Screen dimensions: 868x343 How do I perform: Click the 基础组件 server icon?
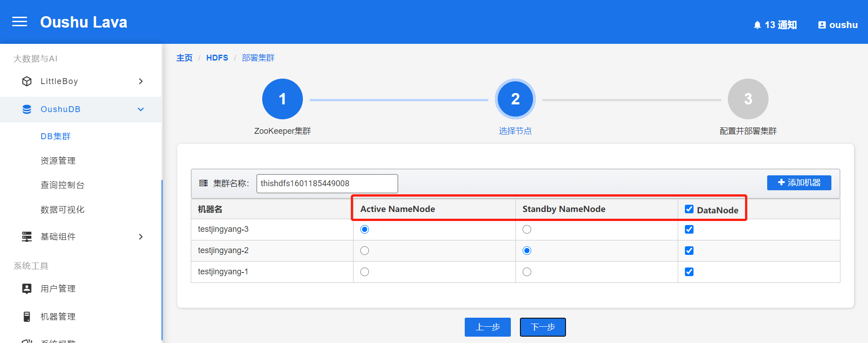click(27, 237)
